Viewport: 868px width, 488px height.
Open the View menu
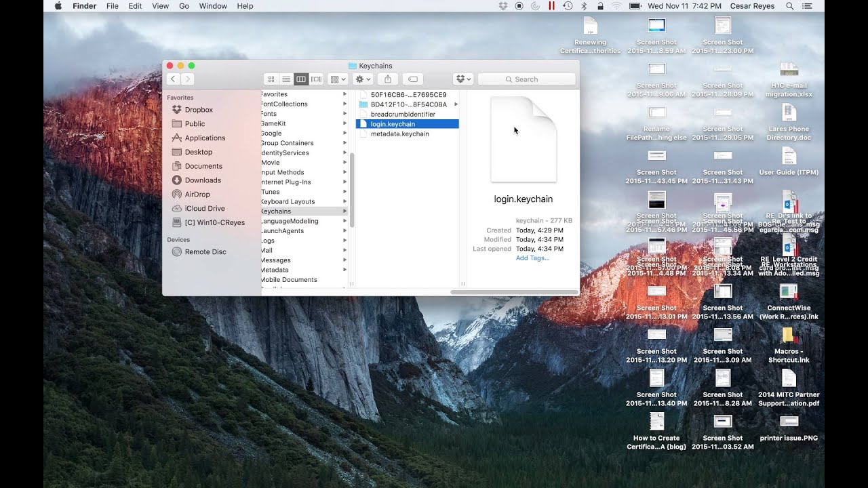tap(161, 6)
